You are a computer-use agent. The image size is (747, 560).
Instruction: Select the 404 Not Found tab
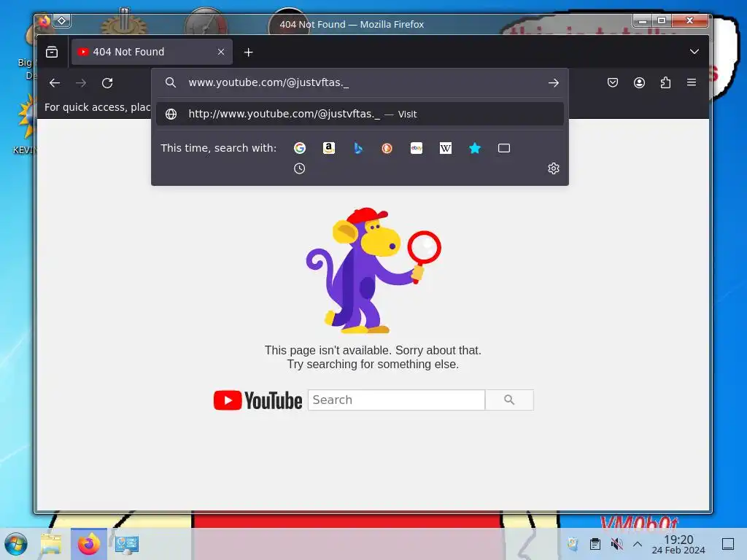coord(152,52)
